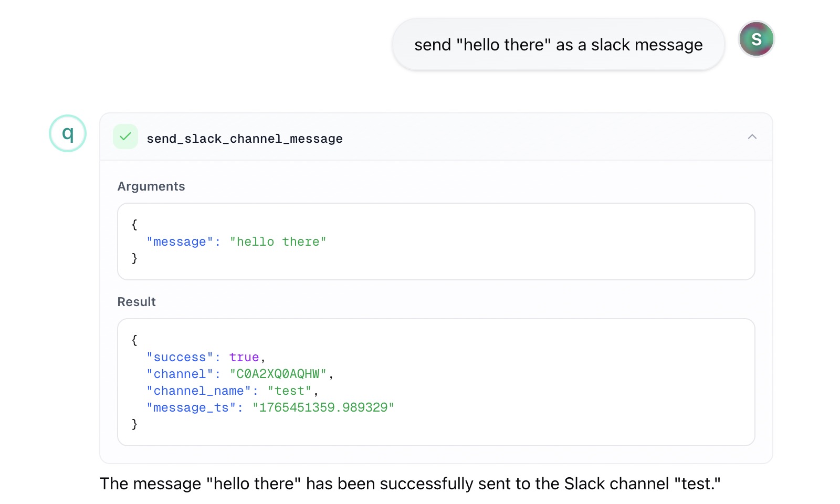This screenshot has width=840, height=504.
Task: Collapse the tool call details chevron
Action: click(752, 137)
